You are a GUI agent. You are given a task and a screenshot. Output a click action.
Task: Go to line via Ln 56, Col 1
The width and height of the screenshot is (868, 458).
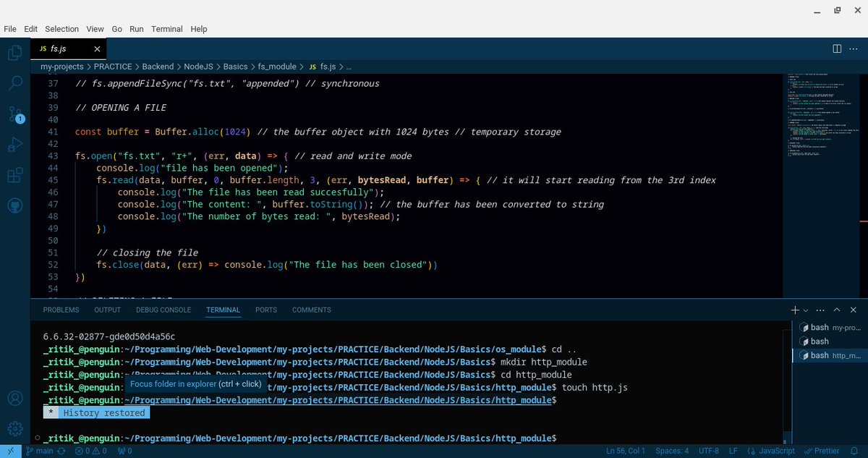tap(626, 451)
